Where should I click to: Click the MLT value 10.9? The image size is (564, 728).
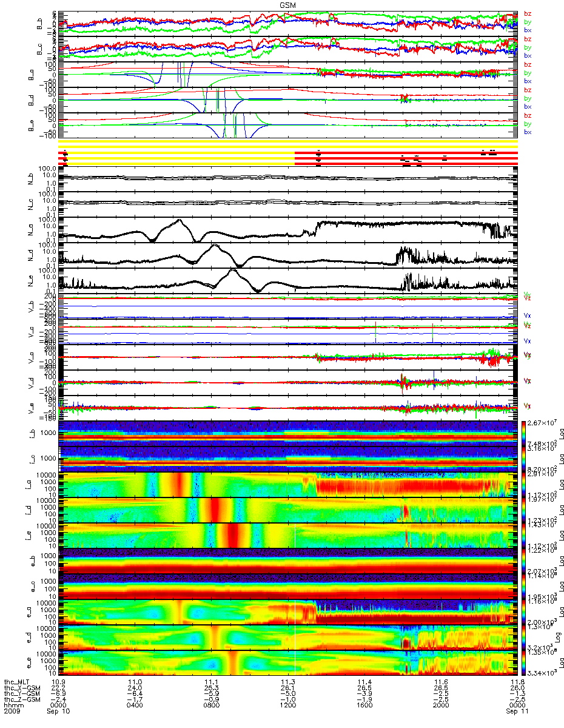pyautogui.click(x=58, y=682)
